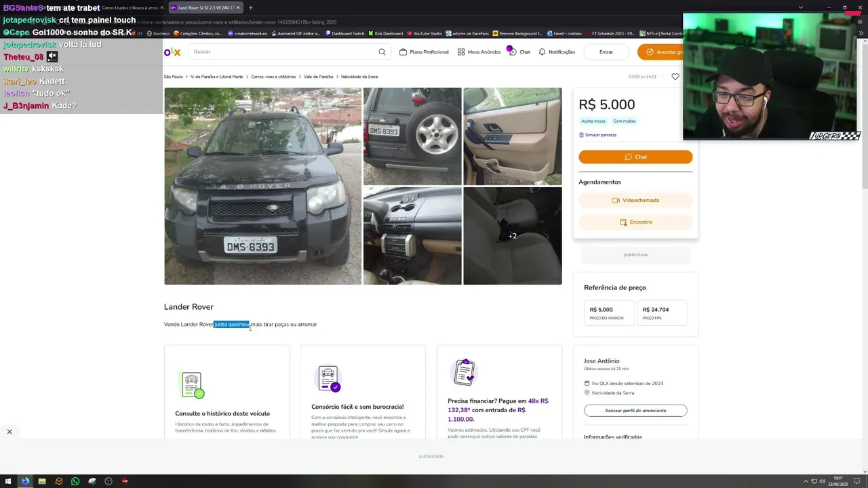868x488 pixels.
Task: Open the Bradesco bookmark
Action: (x=159, y=33)
